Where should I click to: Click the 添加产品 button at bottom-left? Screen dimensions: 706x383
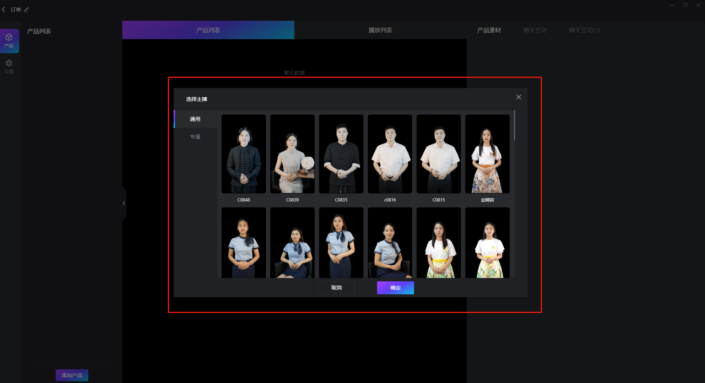(72, 375)
